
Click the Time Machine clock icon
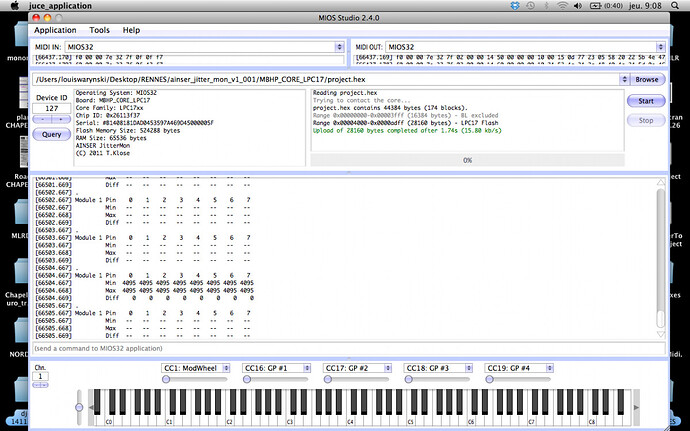[531, 6]
